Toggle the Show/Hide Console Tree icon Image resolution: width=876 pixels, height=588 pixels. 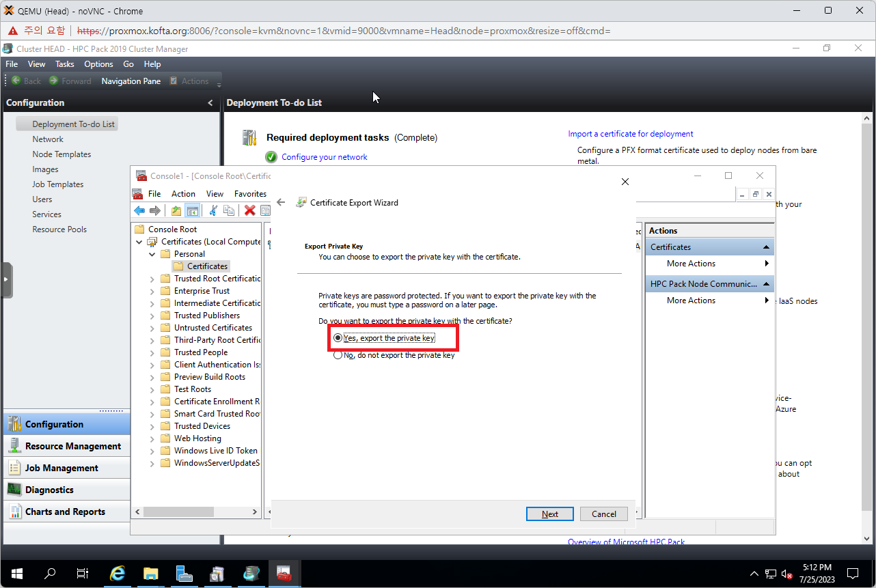click(x=193, y=210)
